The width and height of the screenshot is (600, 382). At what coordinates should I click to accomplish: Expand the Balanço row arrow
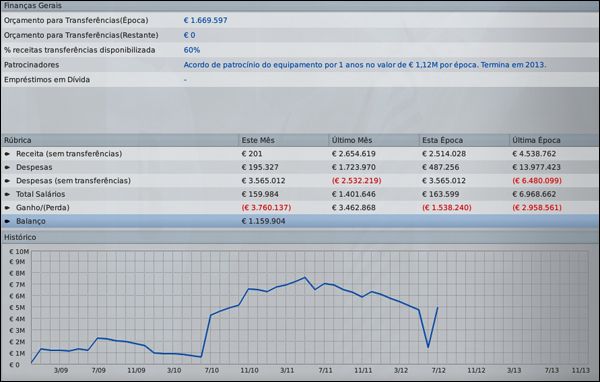click(7, 221)
